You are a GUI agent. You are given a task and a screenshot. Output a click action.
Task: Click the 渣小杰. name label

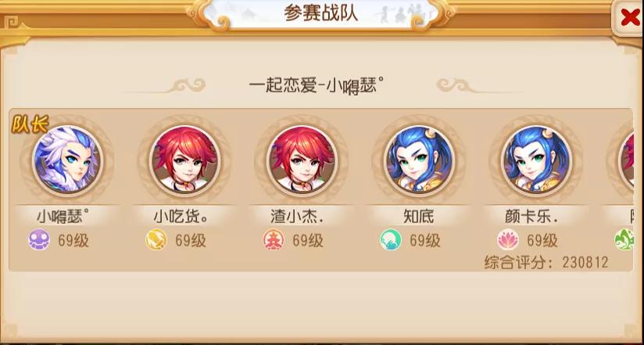(297, 216)
